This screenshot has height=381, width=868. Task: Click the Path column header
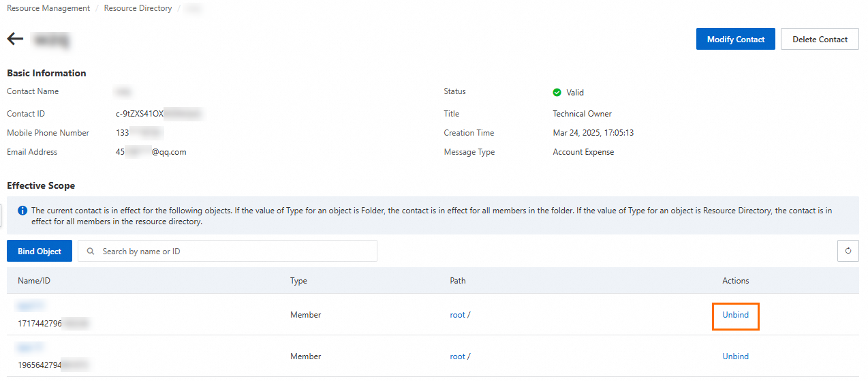click(458, 281)
